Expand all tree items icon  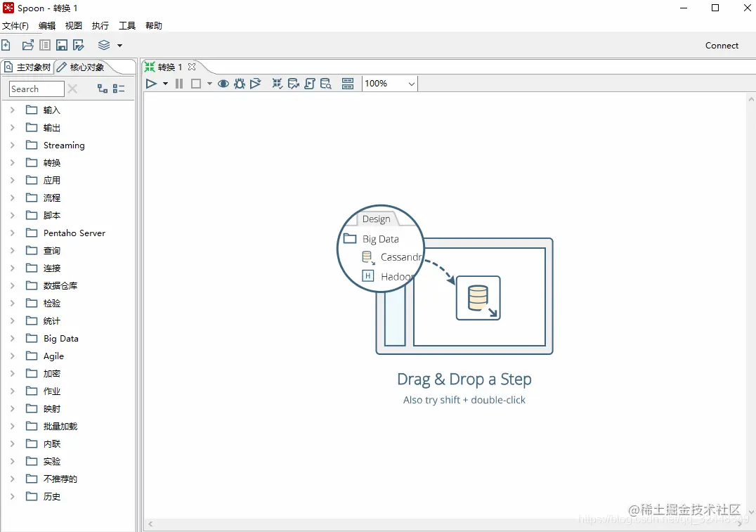(x=102, y=89)
